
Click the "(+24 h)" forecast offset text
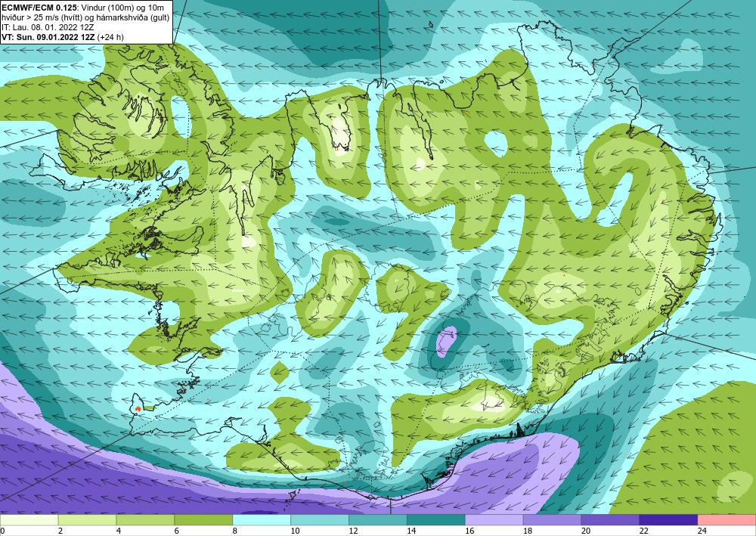[x=110, y=37]
